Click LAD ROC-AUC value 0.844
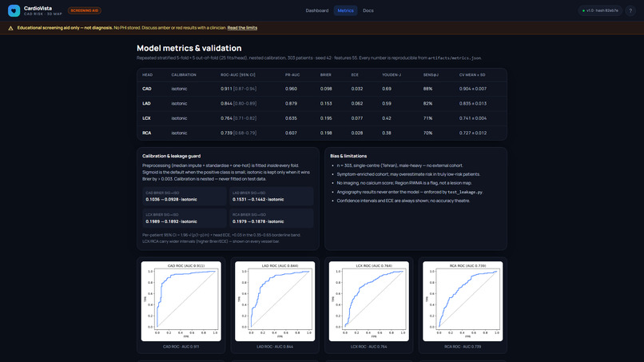This screenshot has height=362, width=644. click(226, 104)
